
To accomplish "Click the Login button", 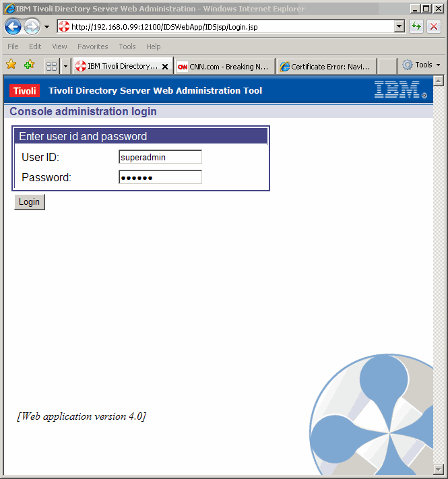I will pyautogui.click(x=29, y=202).
